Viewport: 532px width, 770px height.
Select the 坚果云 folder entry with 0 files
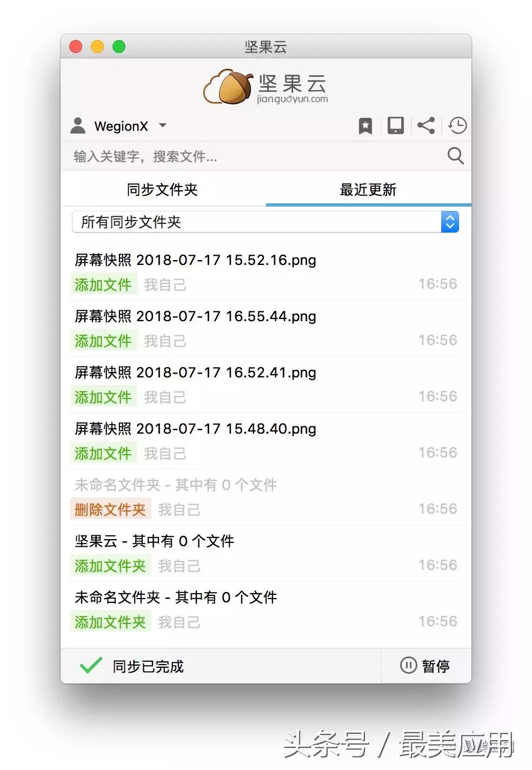[x=154, y=541]
